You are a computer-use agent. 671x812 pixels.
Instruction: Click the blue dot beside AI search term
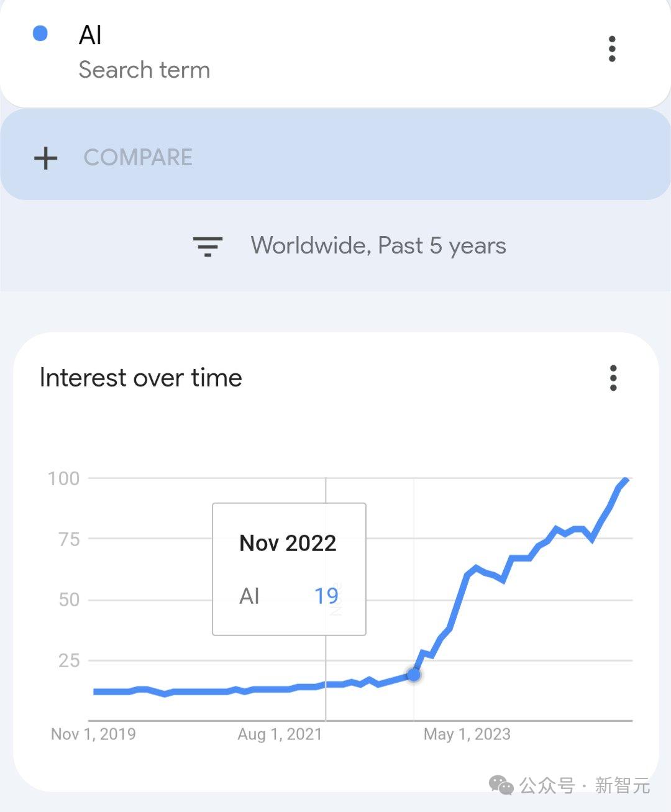tap(40, 34)
